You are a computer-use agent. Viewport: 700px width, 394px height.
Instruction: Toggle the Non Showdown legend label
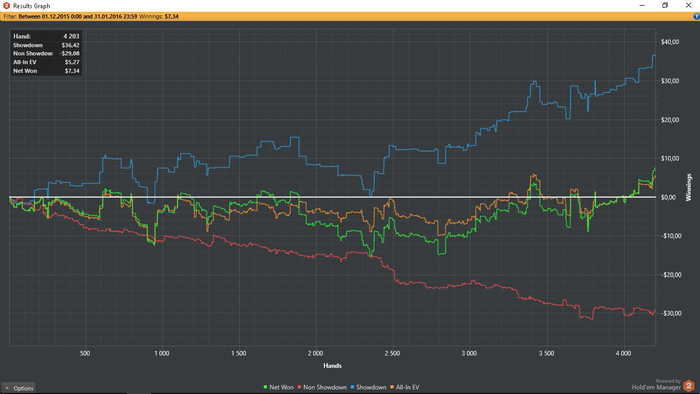tap(325, 387)
